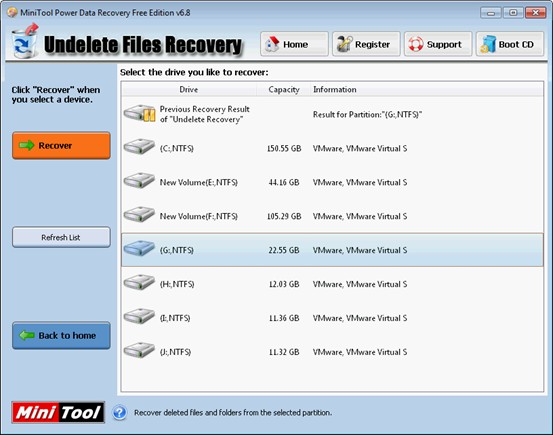The height and width of the screenshot is (435, 553).
Task: Click the "12.03 GB" capacity cell
Action: (x=284, y=284)
